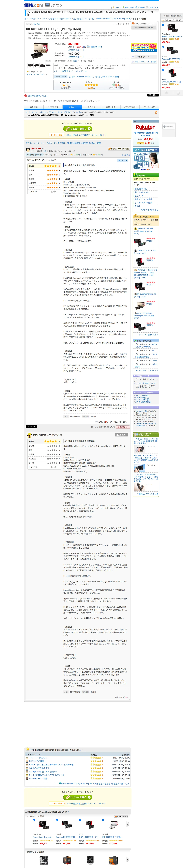Click the bear avatar of reviewer 畑のkuma3
The image size is (183, 868).
28,150
